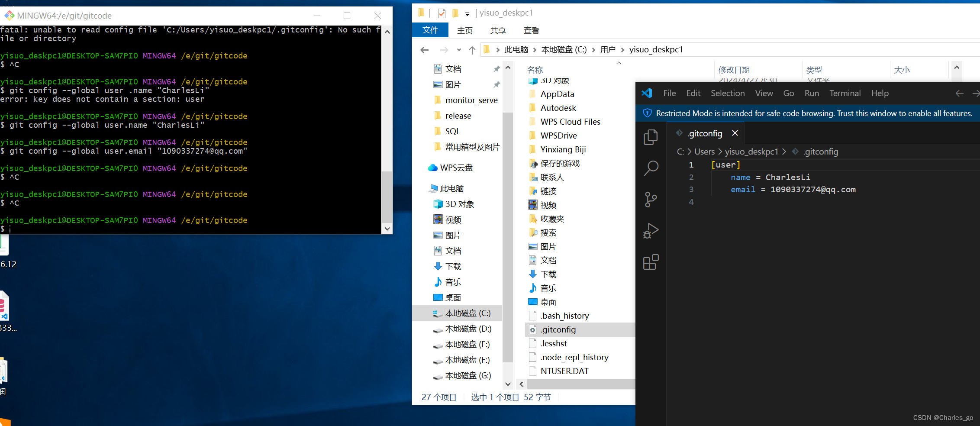The width and height of the screenshot is (980, 426).
Task: Expand chevron after 用户 in address bar
Action: coord(622,50)
